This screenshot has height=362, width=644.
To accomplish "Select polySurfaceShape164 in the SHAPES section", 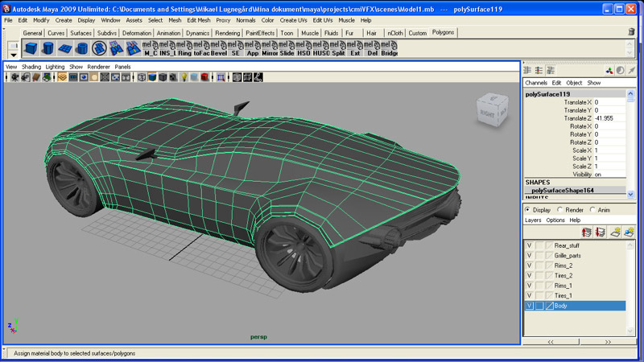I will (563, 191).
